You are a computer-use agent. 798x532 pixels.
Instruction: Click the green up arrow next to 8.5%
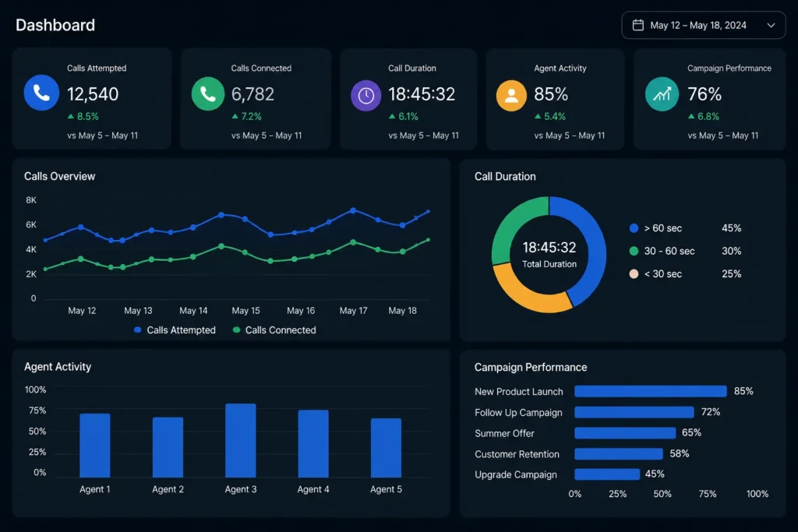coord(71,117)
